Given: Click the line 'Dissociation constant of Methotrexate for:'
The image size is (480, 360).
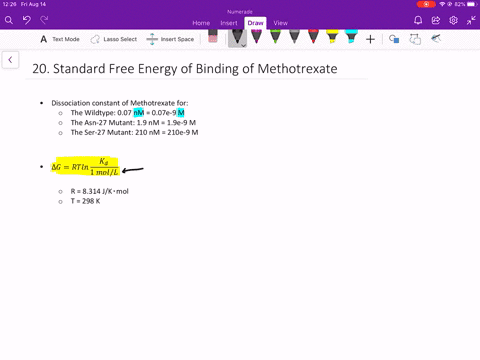Looking at the screenshot, I should click(x=120, y=103).
